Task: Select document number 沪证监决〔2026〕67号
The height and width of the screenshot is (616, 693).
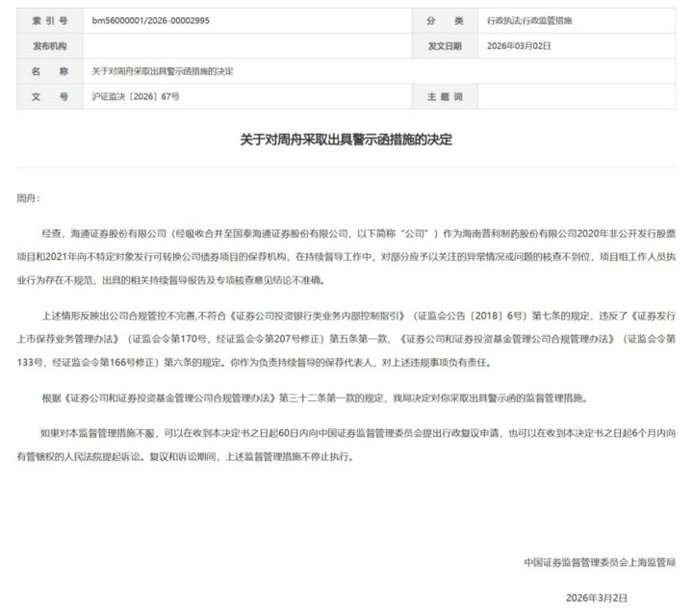Action: tap(136, 96)
